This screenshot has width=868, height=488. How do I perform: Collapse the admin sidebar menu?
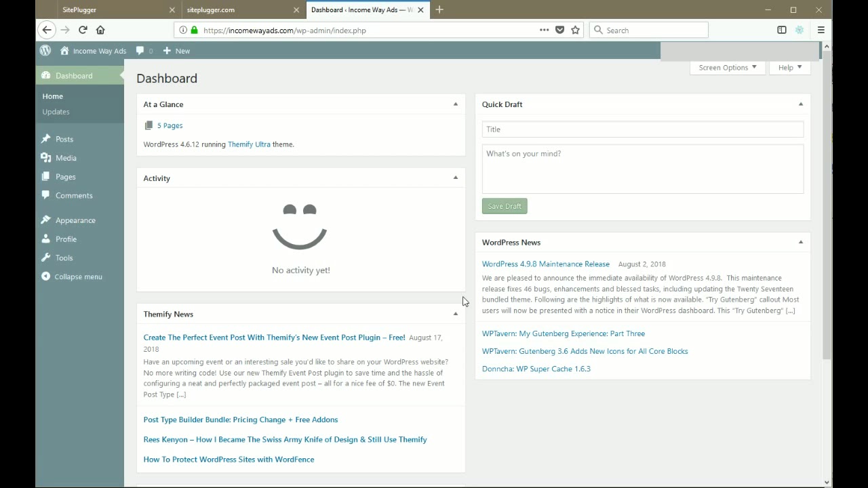[x=72, y=277]
